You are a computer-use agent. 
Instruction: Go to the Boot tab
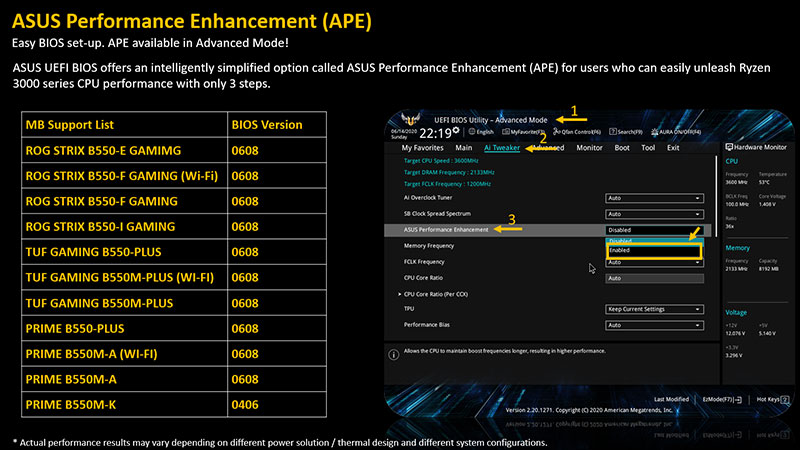tap(622, 148)
